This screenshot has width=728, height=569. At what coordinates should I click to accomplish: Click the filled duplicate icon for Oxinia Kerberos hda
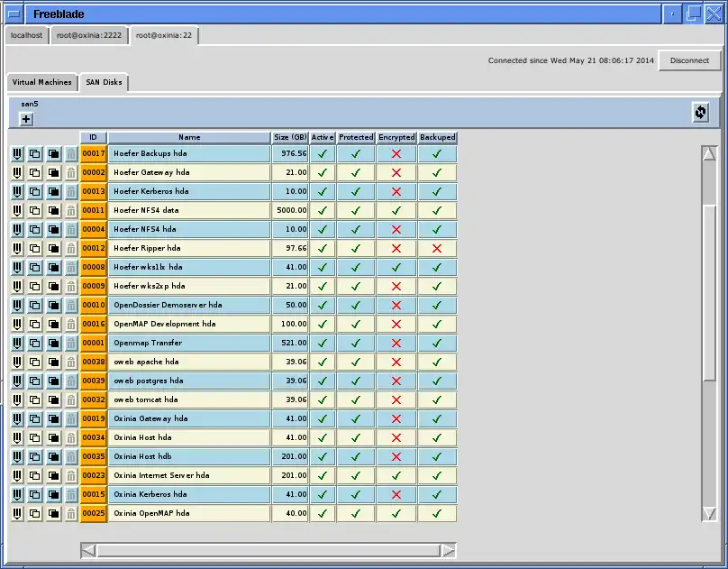pos(53,495)
